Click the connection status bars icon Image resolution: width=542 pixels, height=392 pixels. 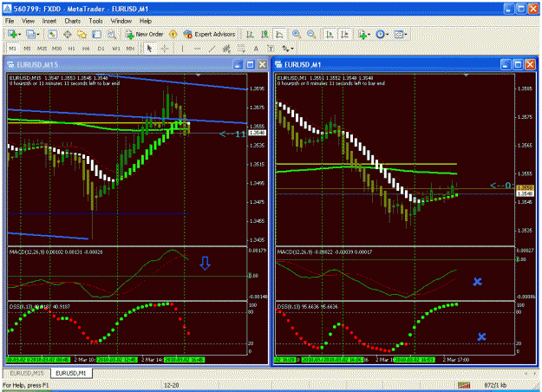[x=464, y=385]
